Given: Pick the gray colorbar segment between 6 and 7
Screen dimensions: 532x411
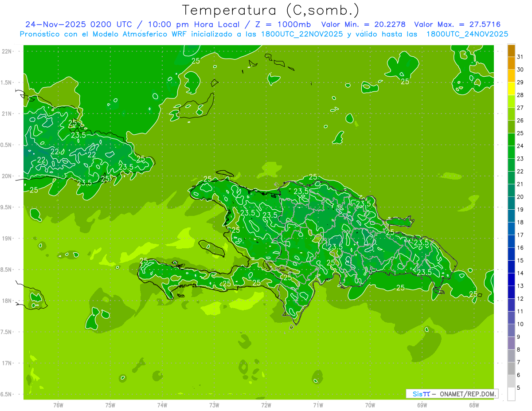Looking at the screenshot, I should tap(511, 369).
